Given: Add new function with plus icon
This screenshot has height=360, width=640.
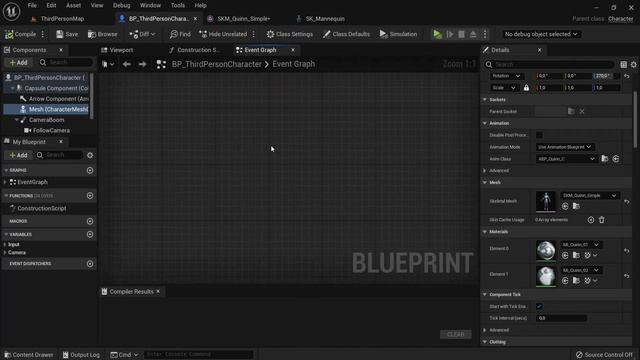Looking at the screenshot, I should coord(90,196).
